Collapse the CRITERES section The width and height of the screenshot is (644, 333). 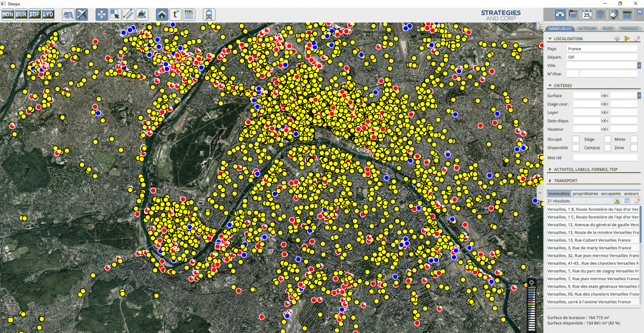(x=550, y=85)
